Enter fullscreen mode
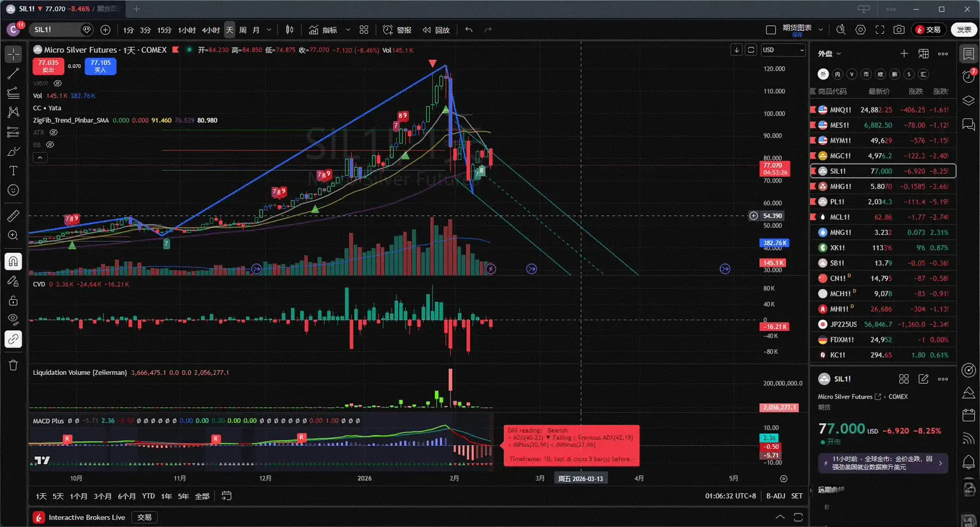The image size is (980, 527). coord(880,30)
